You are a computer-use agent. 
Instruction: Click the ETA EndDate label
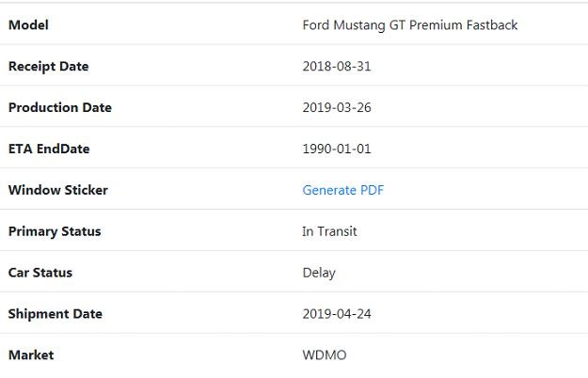(x=49, y=149)
